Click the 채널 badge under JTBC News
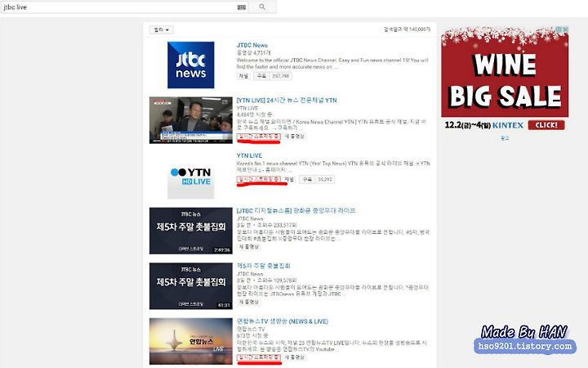Viewport: 588px width, 368px height. [243, 76]
